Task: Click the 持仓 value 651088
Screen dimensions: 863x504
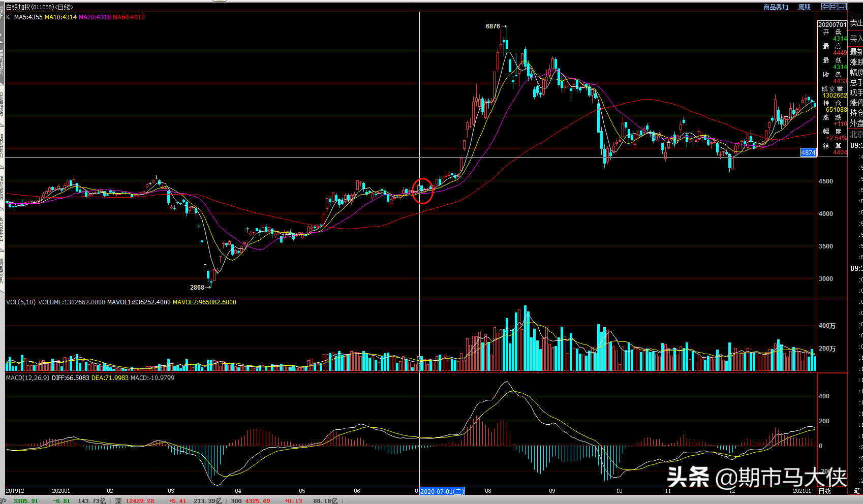Action: [x=836, y=110]
